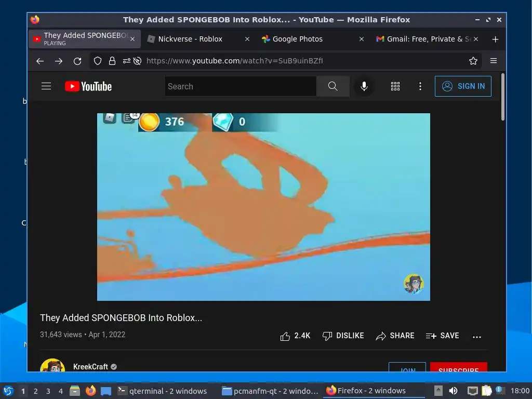Switch to workspace 4

[x=61, y=391]
